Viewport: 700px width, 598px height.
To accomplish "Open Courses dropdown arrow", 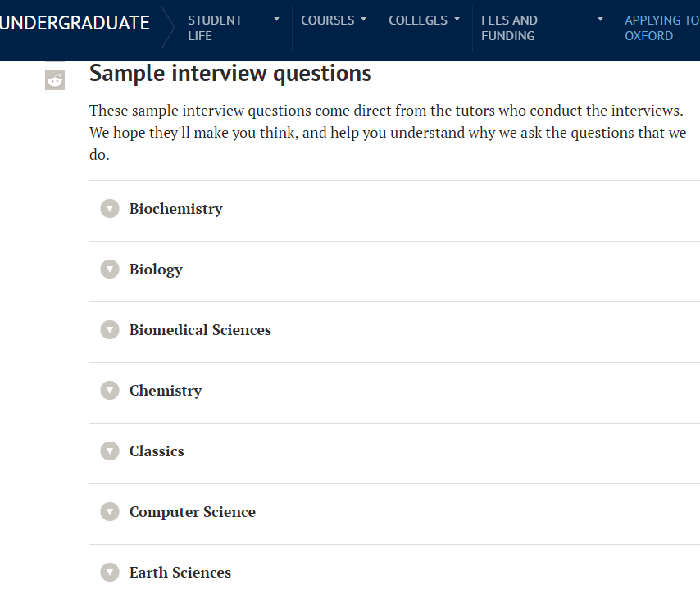I will point(363,20).
